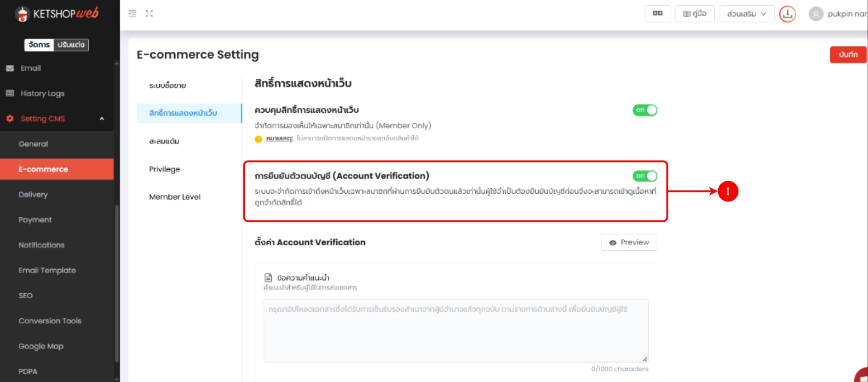The height and width of the screenshot is (382, 868).
Task: Click into the ข้อความคำแนะนำ text area
Action: tap(455, 330)
